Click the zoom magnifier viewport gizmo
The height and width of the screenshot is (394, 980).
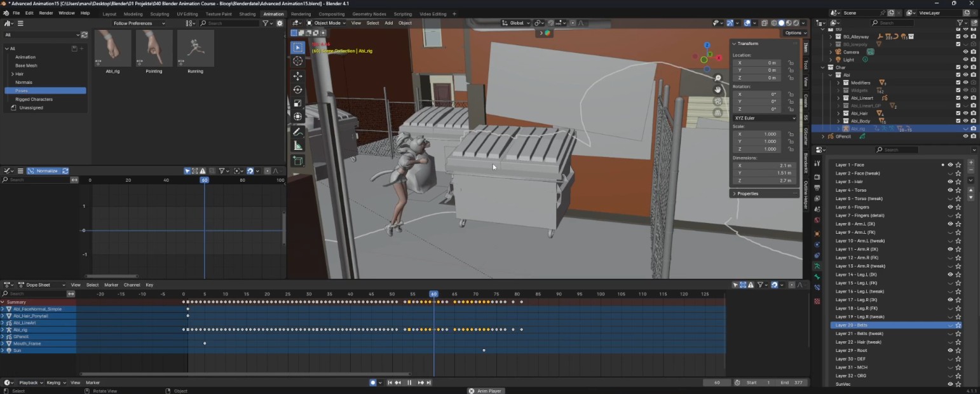pyautogui.click(x=718, y=78)
